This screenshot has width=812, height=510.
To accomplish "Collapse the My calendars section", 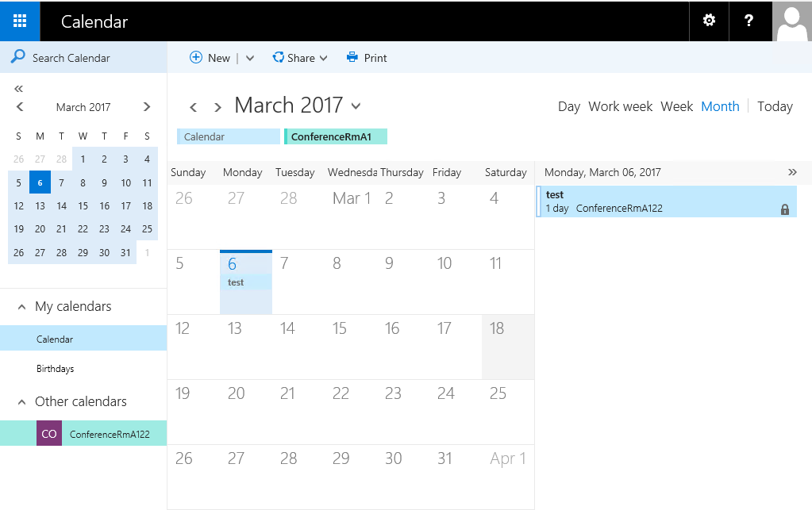I will pyautogui.click(x=21, y=307).
